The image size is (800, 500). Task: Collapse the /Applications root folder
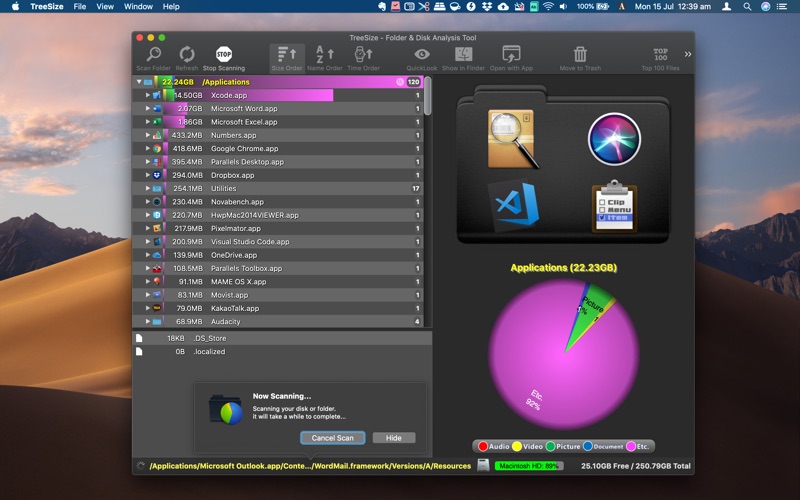[139, 82]
